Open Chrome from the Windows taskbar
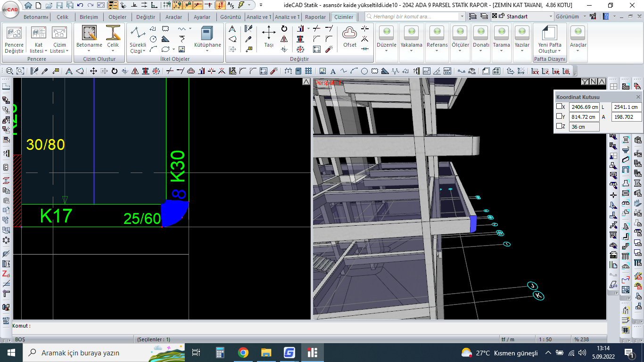The height and width of the screenshot is (362, 644). [x=243, y=353]
